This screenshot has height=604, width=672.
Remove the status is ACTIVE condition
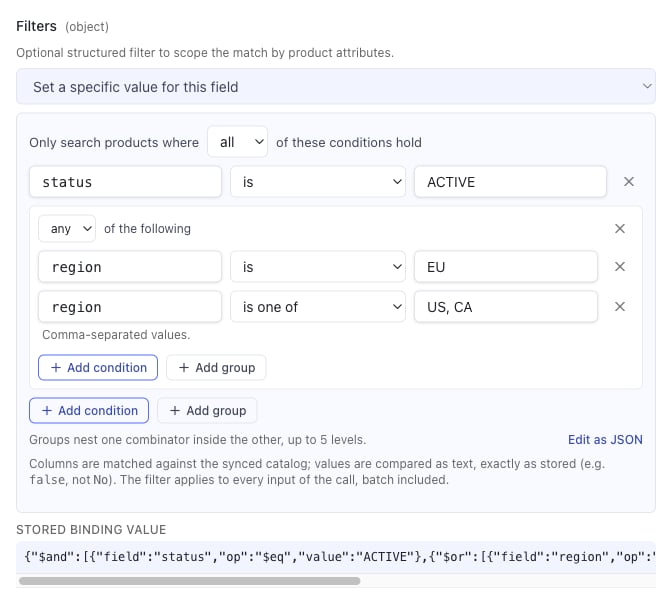pyautogui.click(x=628, y=182)
